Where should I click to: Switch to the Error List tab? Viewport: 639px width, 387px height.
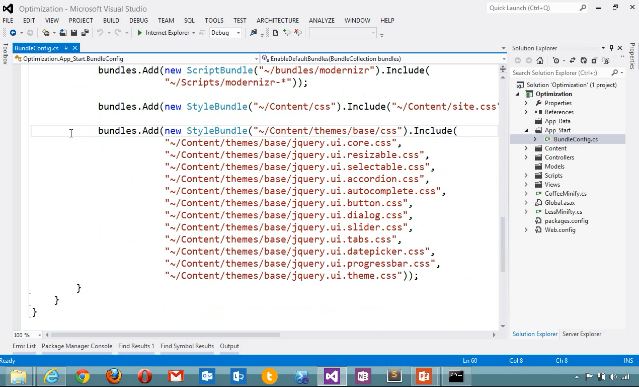[x=24, y=346]
